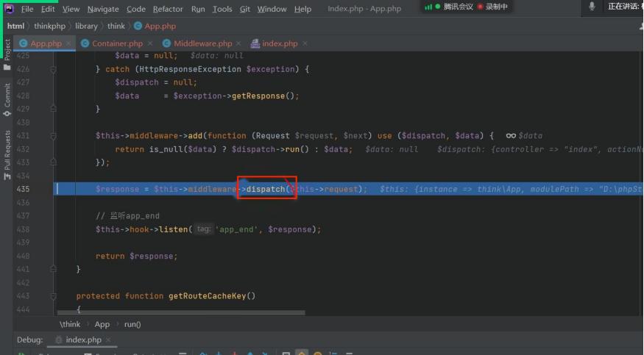Open the Navigate menu
The image size is (644, 355).
click(x=103, y=9)
